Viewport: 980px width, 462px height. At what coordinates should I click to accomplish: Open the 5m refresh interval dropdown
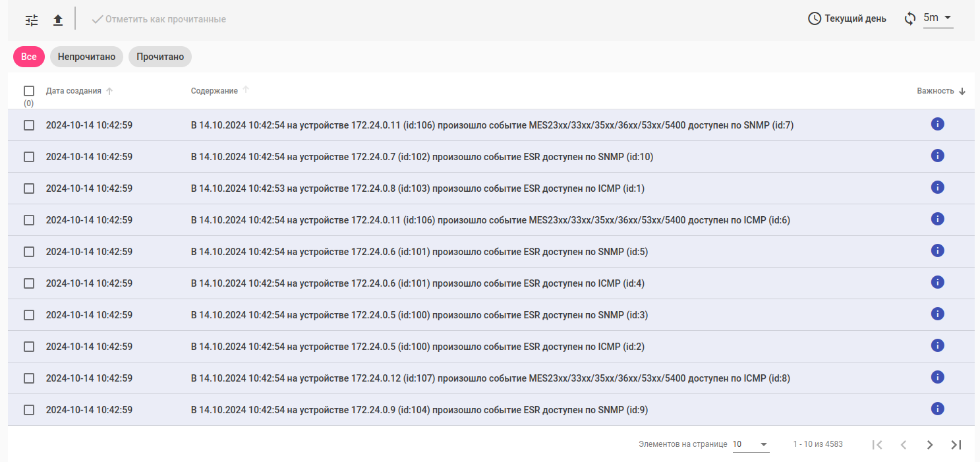pos(938,18)
